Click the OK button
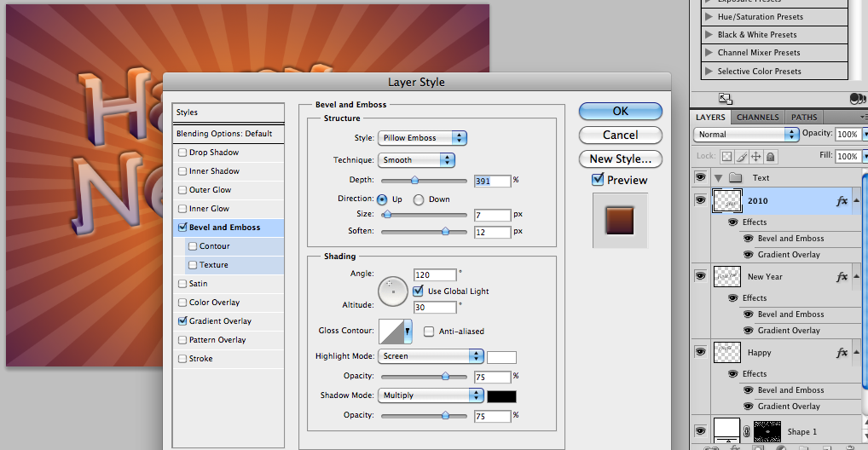The height and width of the screenshot is (450, 868). tap(620, 111)
